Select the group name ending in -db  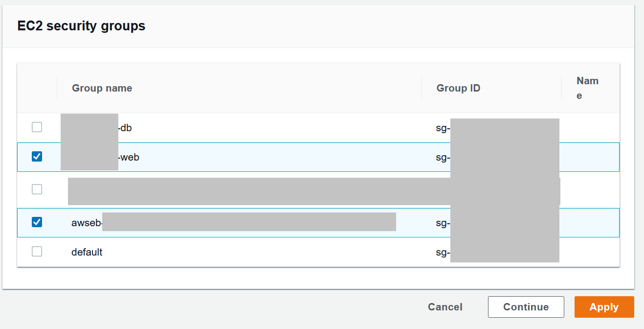pos(96,128)
